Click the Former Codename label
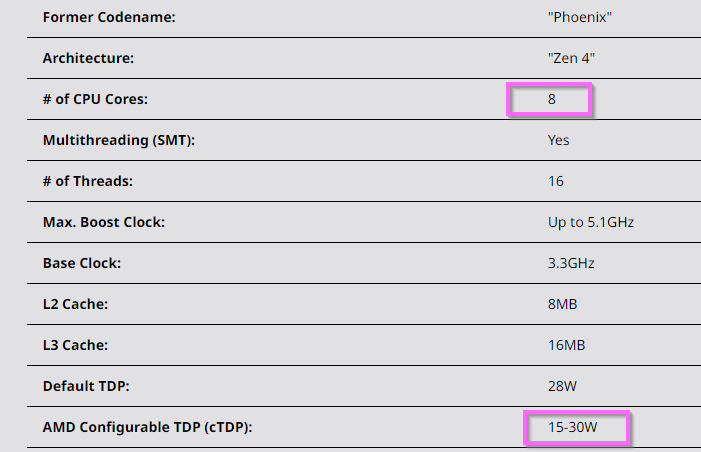This screenshot has height=452, width=701. [x=109, y=17]
